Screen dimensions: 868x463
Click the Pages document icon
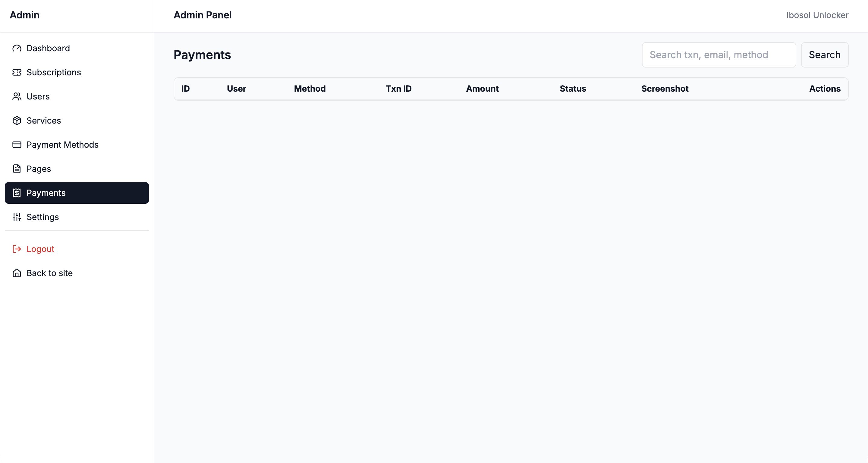(x=17, y=169)
